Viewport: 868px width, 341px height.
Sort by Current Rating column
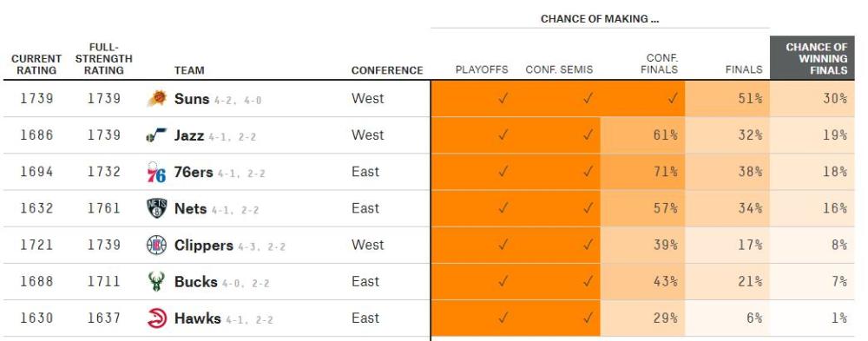[36, 64]
